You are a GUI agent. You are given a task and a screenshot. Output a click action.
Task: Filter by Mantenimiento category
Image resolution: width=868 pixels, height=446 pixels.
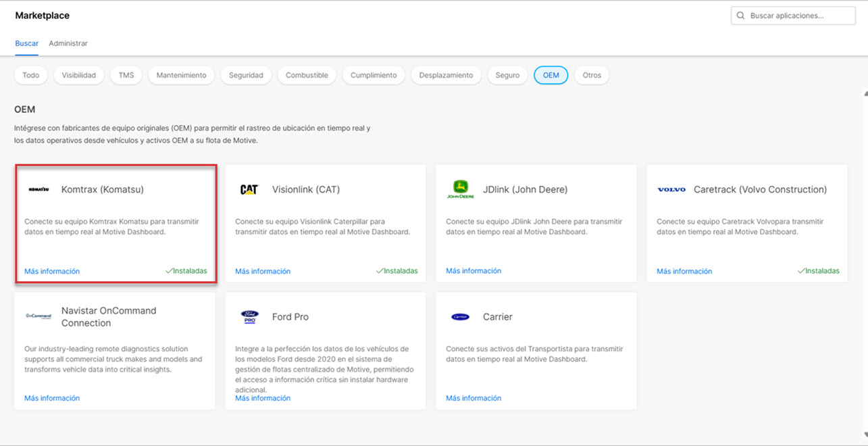pyautogui.click(x=181, y=75)
